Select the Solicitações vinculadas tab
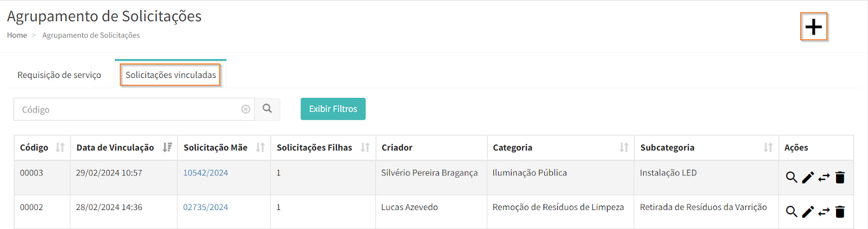The image size is (868, 229). click(170, 75)
